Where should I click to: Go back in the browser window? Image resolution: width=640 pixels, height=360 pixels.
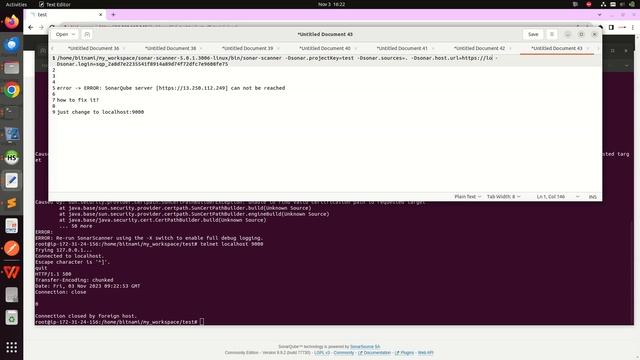31,27
